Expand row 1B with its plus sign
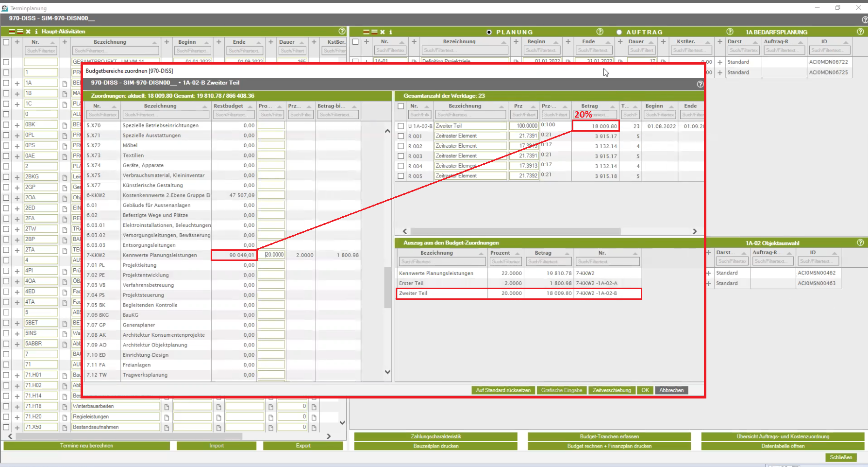 (17, 93)
